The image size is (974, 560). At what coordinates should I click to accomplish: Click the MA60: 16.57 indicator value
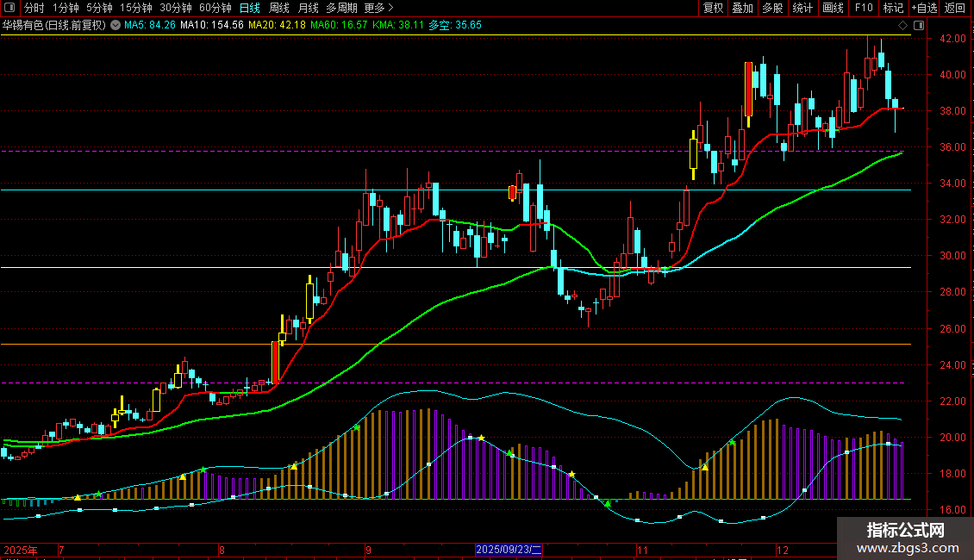click(x=339, y=25)
